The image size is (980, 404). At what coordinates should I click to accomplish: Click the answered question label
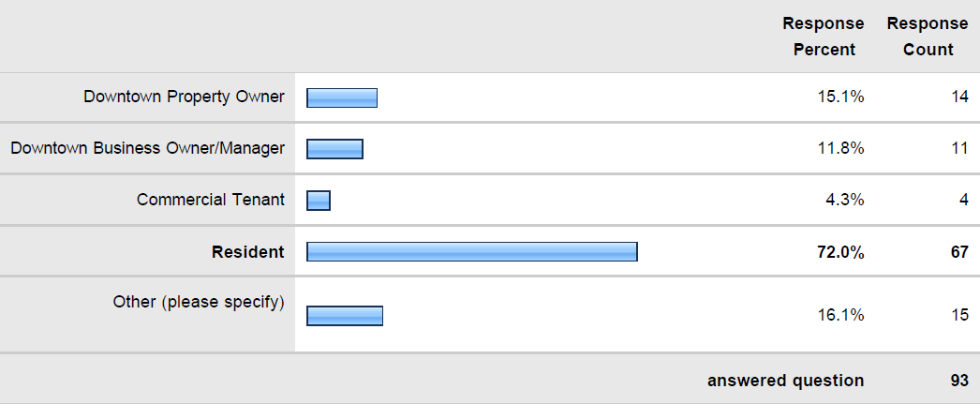coord(786,381)
